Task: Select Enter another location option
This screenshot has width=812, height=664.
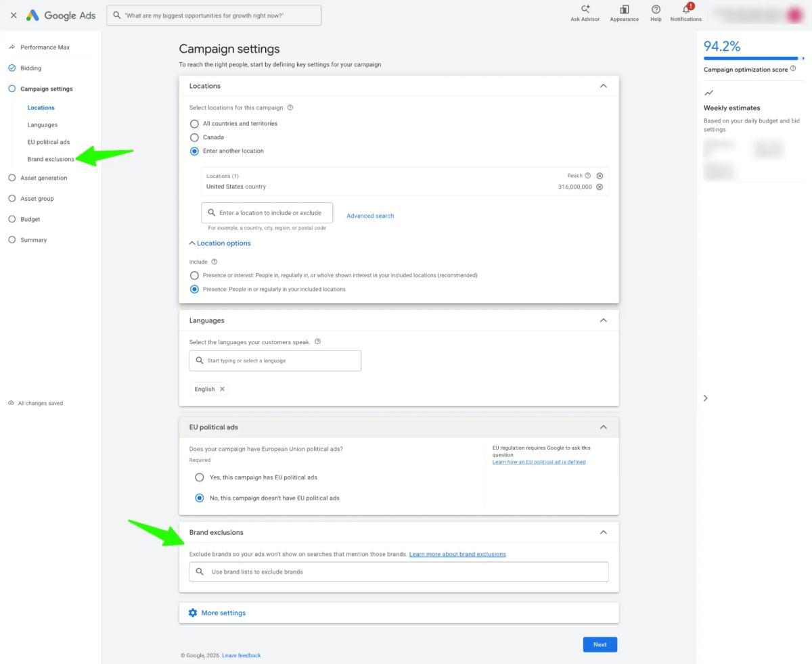Action: (194, 151)
